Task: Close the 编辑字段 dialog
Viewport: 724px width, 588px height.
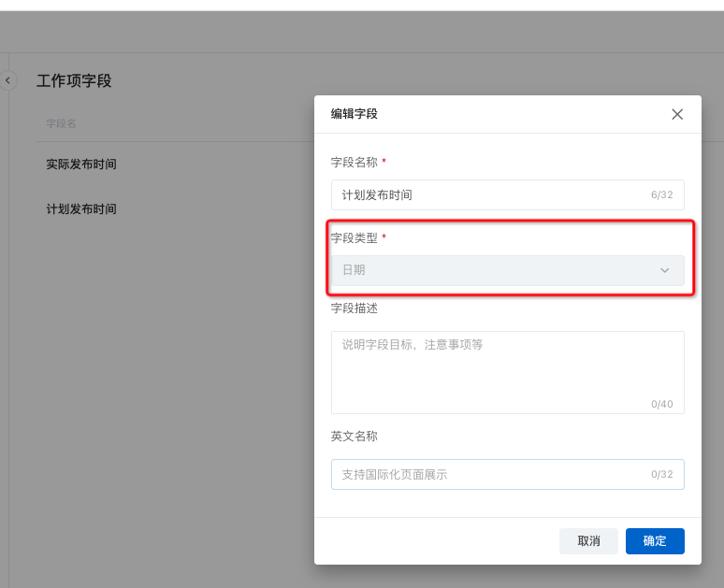Action: [x=678, y=114]
